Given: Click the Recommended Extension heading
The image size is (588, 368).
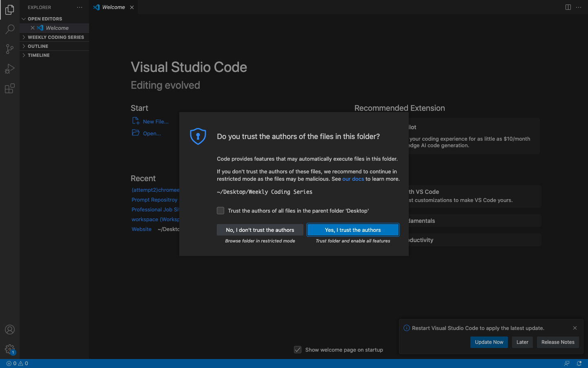Looking at the screenshot, I should (400, 108).
